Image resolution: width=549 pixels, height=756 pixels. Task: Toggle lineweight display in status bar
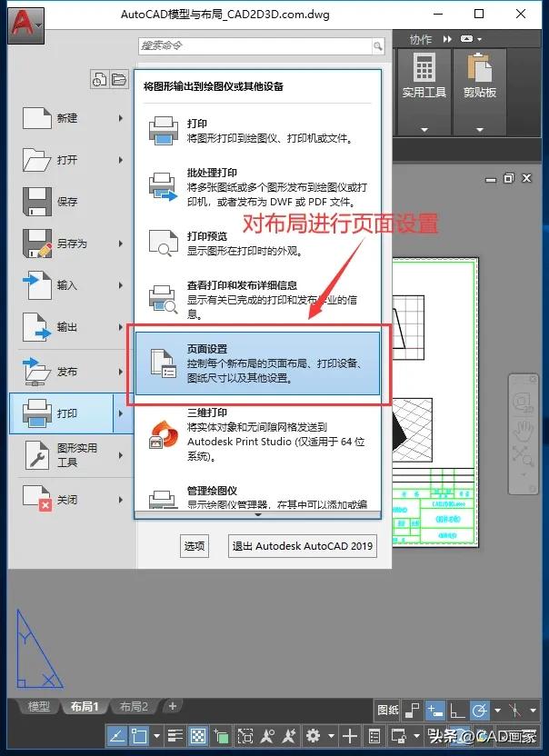pos(175,736)
